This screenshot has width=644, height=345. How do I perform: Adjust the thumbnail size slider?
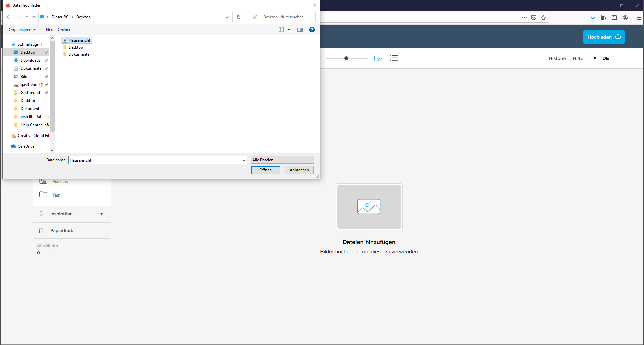pyautogui.click(x=346, y=58)
